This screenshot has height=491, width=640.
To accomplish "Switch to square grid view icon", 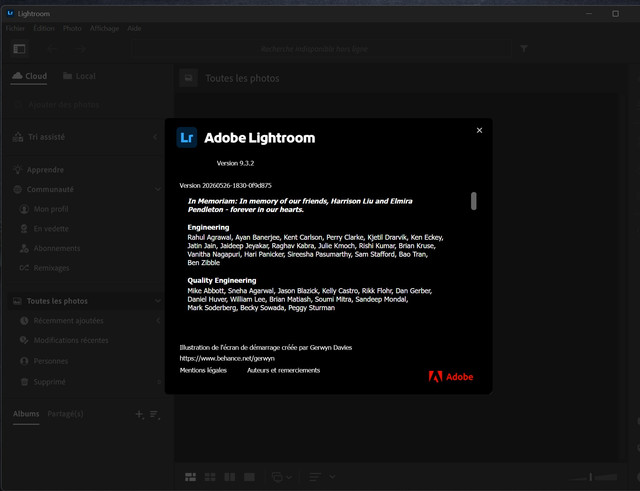I will pos(210,477).
